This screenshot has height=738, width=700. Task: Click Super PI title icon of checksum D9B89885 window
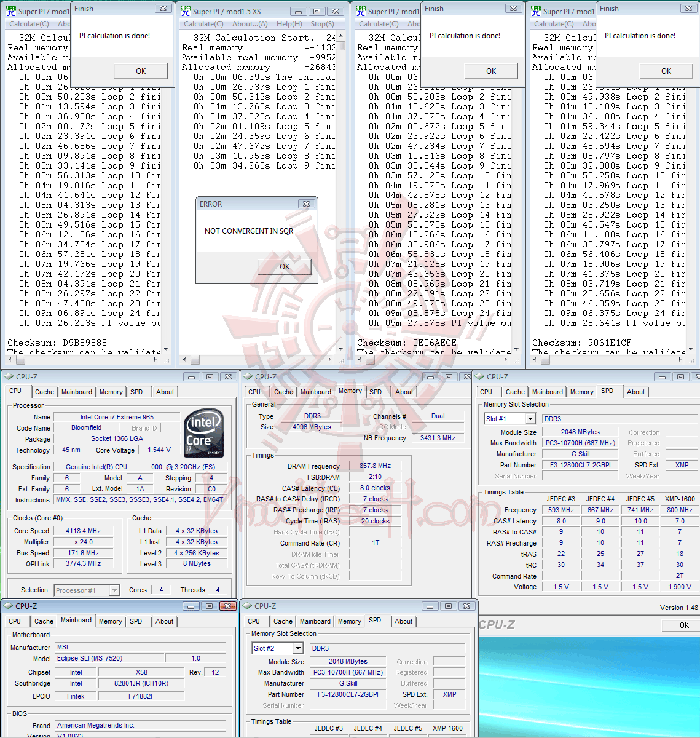click(11, 10)
